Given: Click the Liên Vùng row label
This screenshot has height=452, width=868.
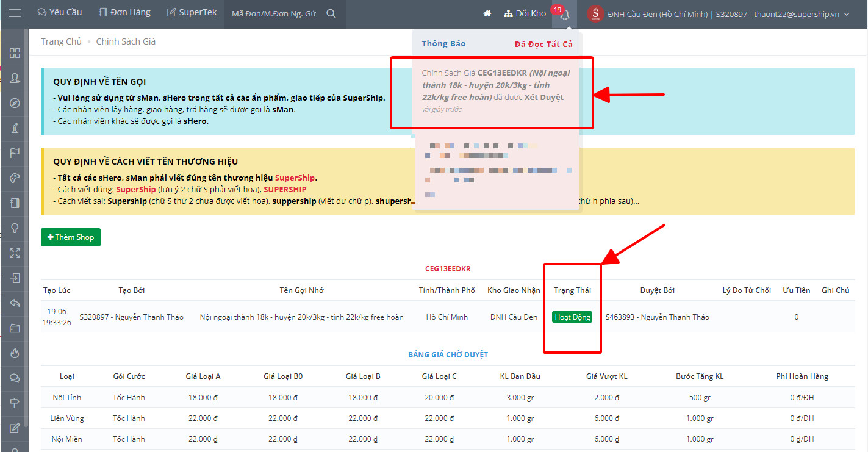Looking at the screenshot, I should click(x=66, y=418).
